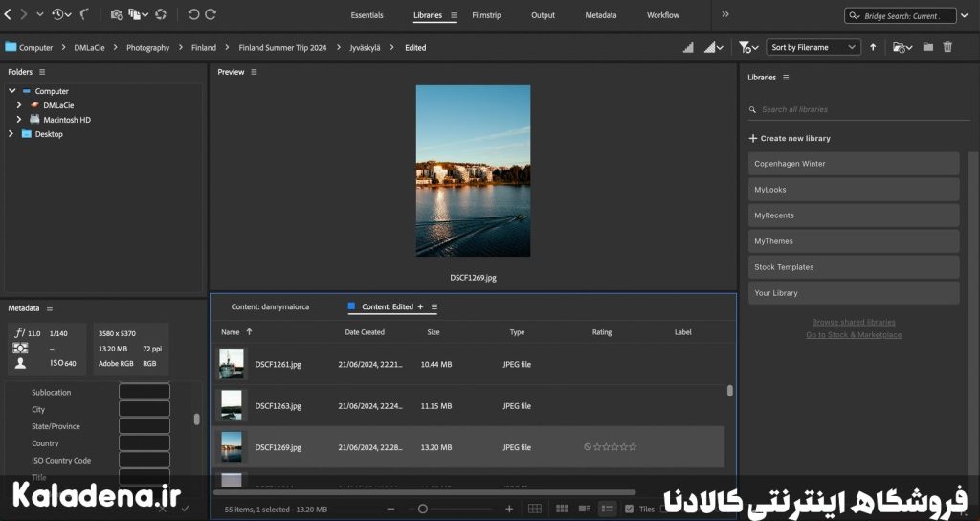Sort by Date Created column header

[365, 332]
